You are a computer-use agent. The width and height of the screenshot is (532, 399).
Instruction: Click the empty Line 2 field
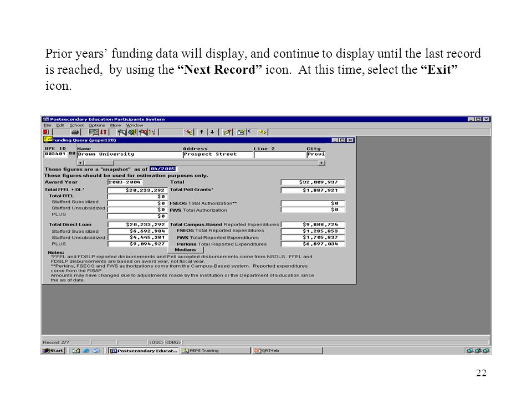click(x=280, y=155)
